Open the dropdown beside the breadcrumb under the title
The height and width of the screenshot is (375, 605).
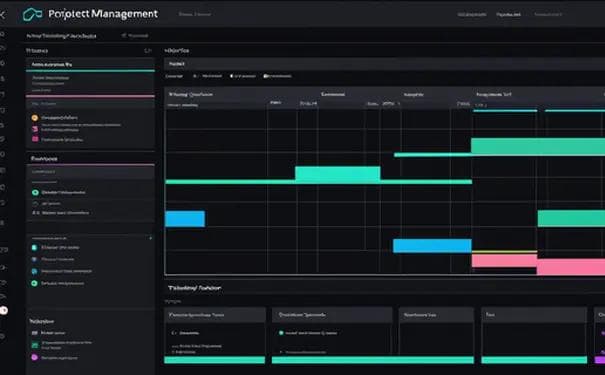point(135,35)
